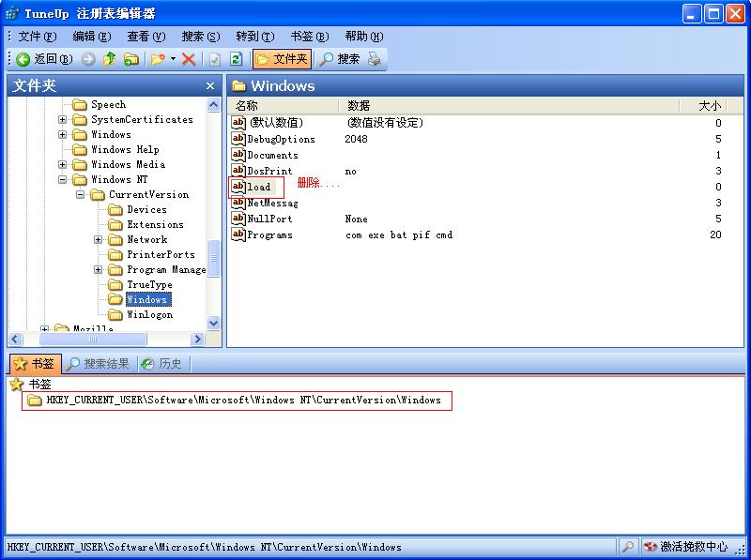Image resolution: width=751 pixels, height=560 pixels.
Task: Collapse the CurrentVersion tree node
Action: click(x=81, y=194)
